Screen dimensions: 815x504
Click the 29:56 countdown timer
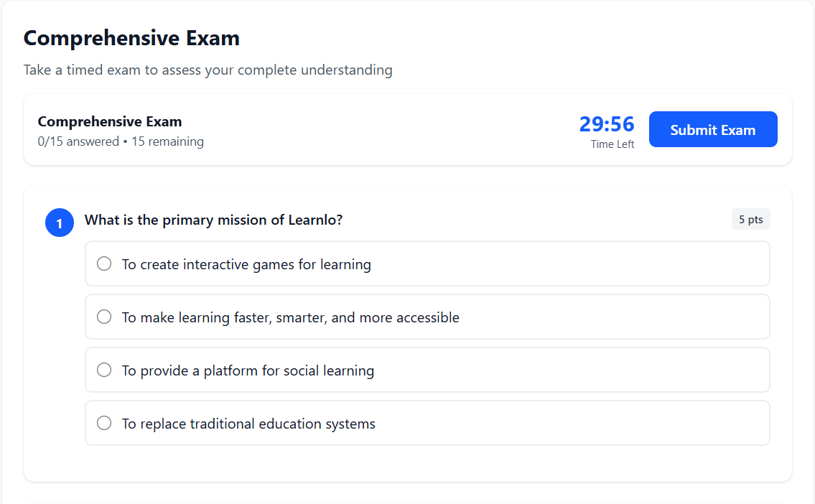[x=607, y=124]
